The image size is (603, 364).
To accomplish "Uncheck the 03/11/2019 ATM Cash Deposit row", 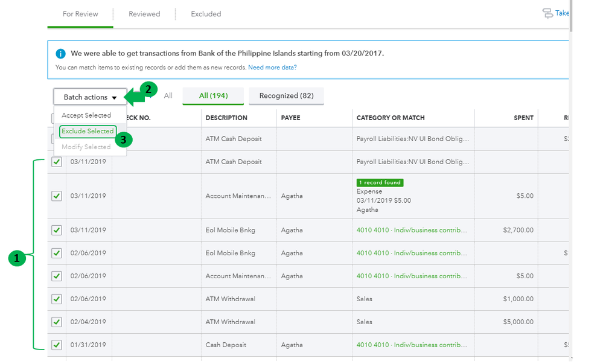I will click(57, 162).
